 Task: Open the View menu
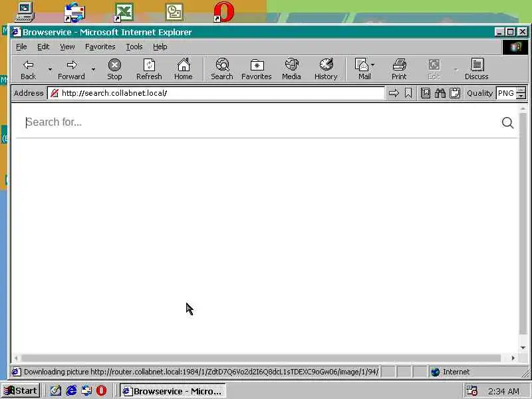point(67,47)
